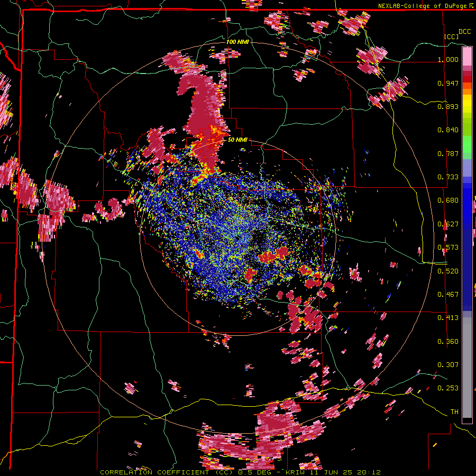Screen dimensions: 476x476
Task: Click the 0.360 scale value
Action: [x=448, y=342]
